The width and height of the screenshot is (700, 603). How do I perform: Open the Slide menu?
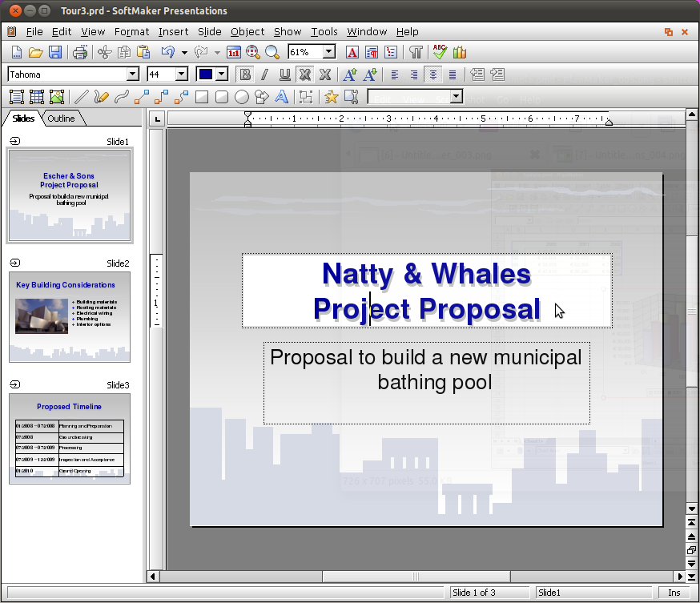tap(209, 32)
